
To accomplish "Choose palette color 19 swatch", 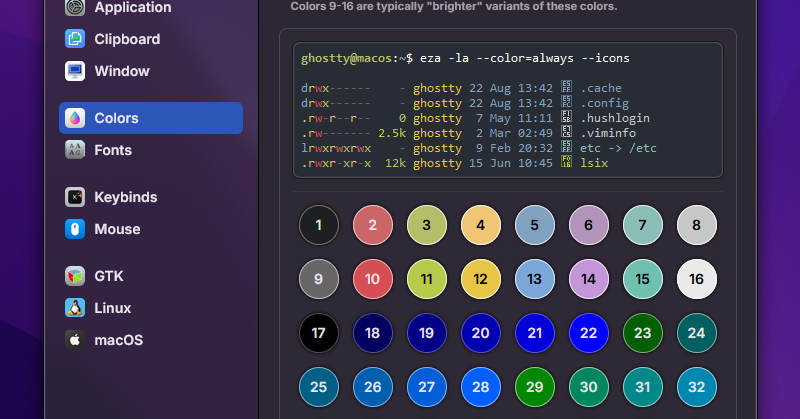I will 427,333.
